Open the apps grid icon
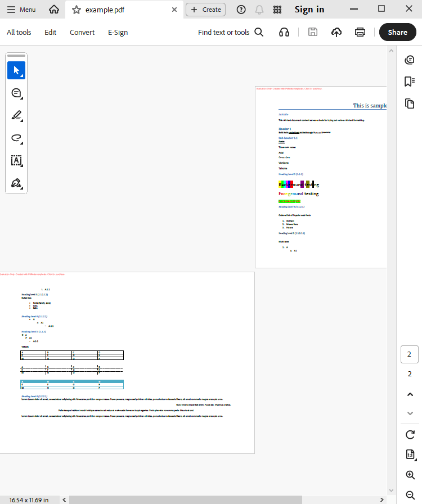The height and width of the screenshot is (504, 422). [x=277, y=10]
